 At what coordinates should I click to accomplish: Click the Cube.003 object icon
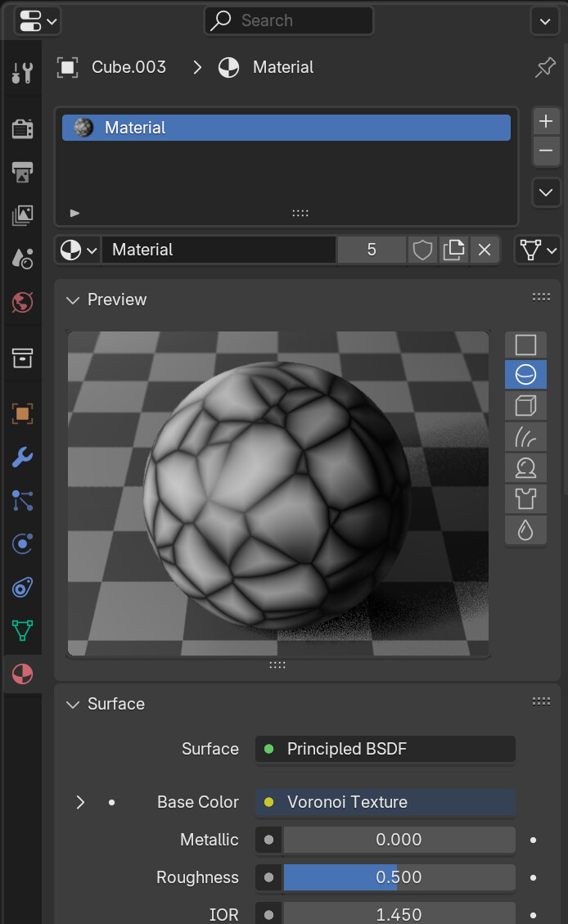pos(67,67)
